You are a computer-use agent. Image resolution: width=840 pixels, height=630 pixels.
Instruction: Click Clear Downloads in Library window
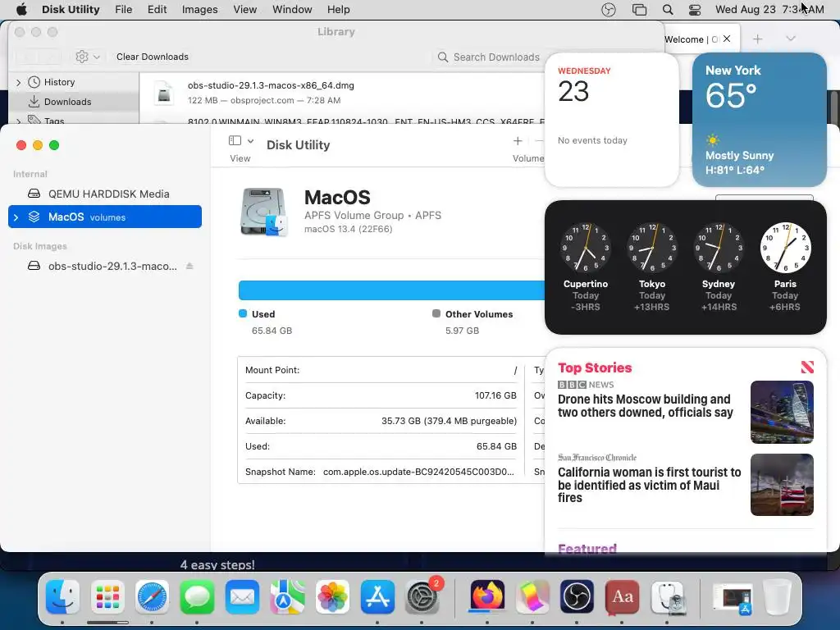point(153,57)
